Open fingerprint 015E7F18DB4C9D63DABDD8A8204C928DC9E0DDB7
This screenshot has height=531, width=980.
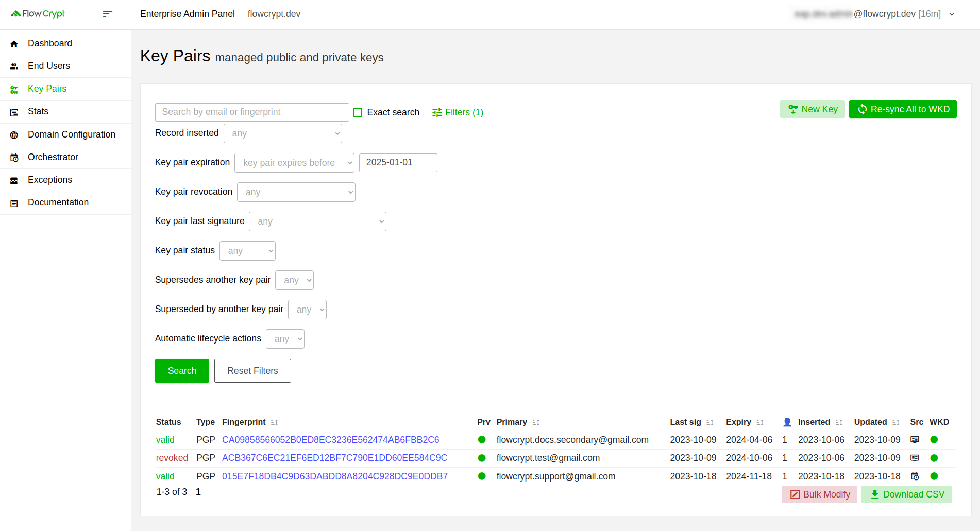(x=335, y=476)
